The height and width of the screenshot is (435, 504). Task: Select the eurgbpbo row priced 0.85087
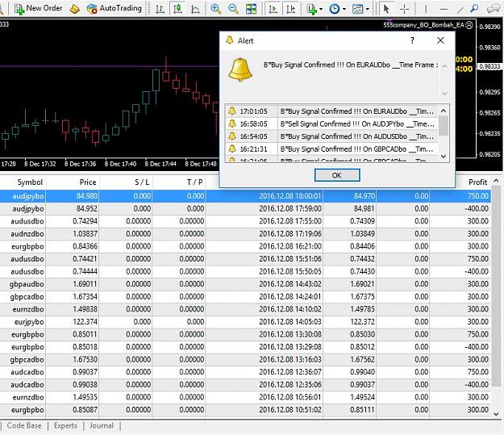coord(245,410)
